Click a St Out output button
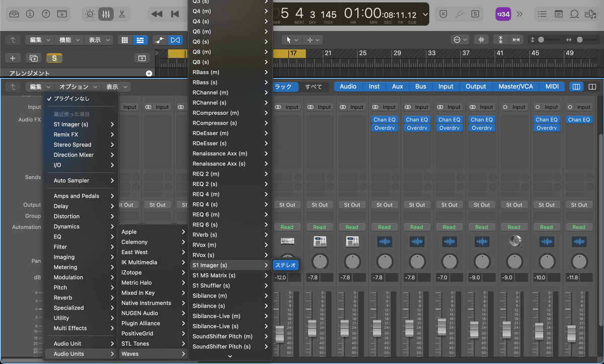The width and height of the screenshot is (604, 364). (x=287, y=204)
